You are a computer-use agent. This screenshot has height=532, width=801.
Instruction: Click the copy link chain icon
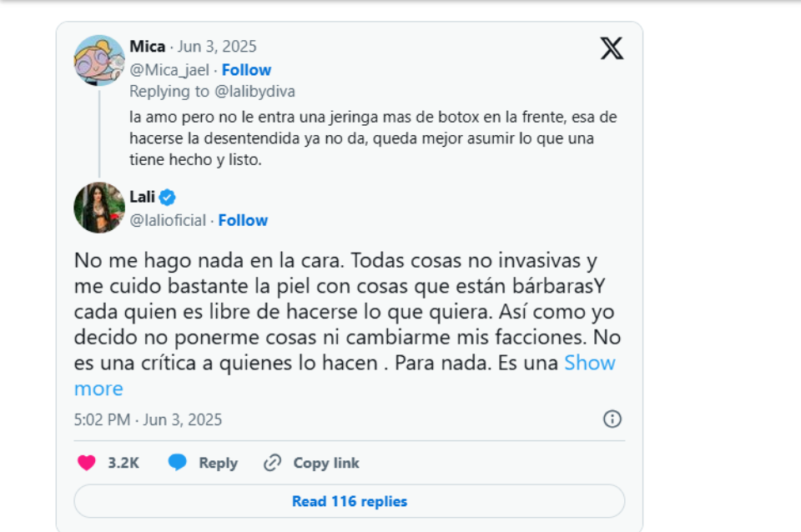pos(272,463)
